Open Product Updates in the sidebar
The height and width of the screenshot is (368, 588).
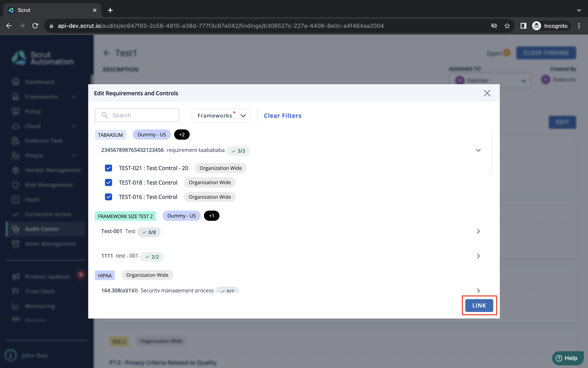point(47,277)
